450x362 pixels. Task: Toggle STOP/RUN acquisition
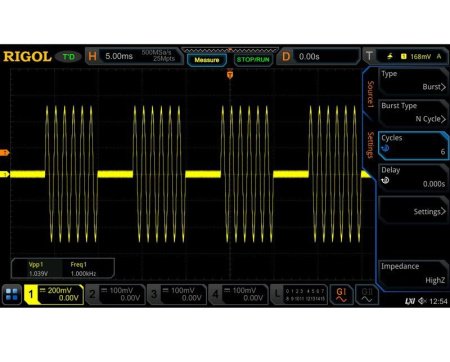[253, 60]
